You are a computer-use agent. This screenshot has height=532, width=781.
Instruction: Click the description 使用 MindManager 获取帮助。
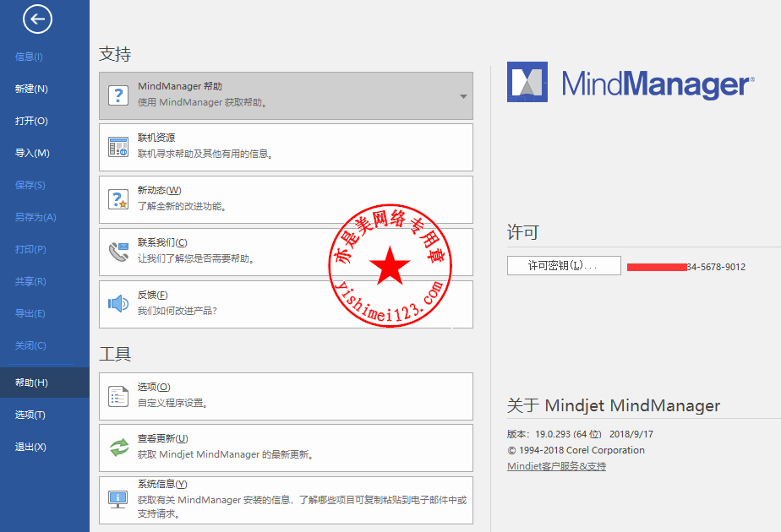[203, 102]
